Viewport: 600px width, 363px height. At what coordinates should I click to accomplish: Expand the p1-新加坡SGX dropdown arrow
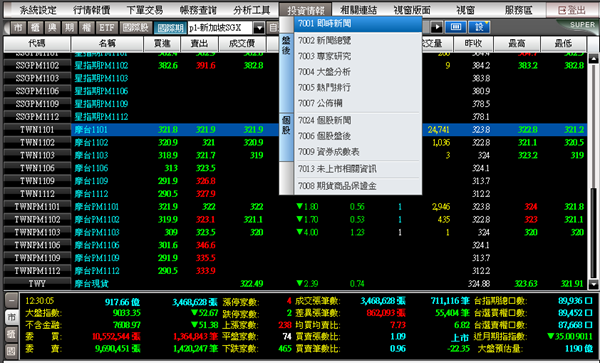pos(259,28)
